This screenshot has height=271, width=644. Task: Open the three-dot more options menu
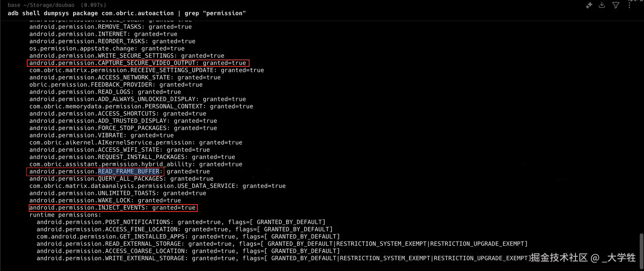pyautogui.click(x=629, y=5)
